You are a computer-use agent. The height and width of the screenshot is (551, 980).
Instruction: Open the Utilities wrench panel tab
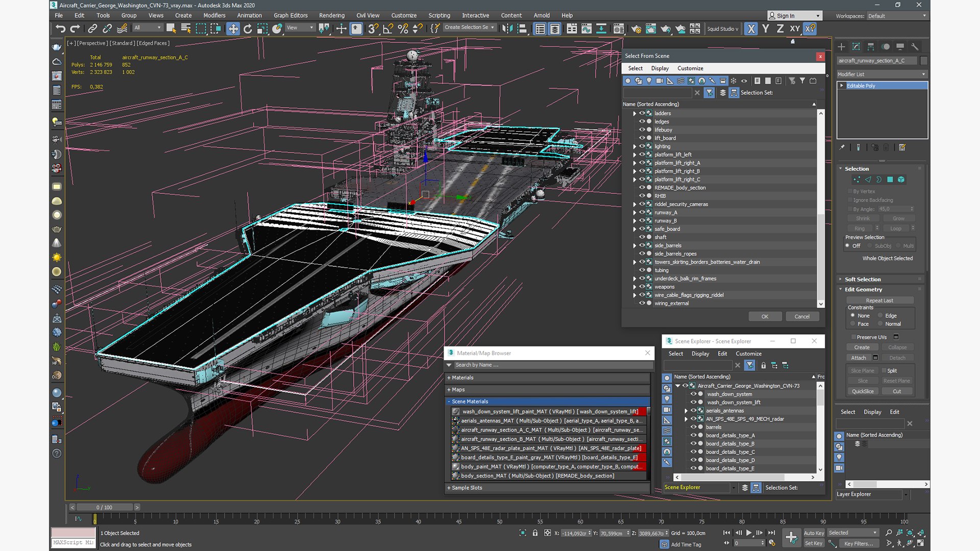[x=915, y=46]
